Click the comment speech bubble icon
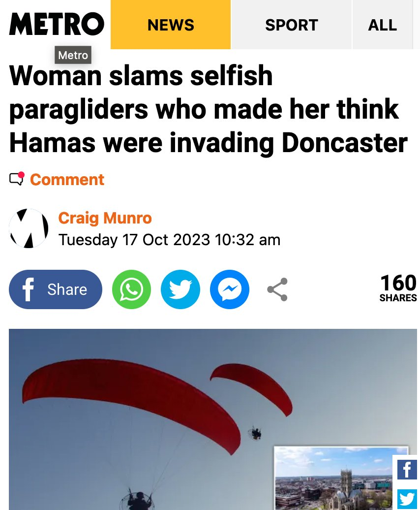This screenshot has height=510, width=420. [x=17, y=179]
